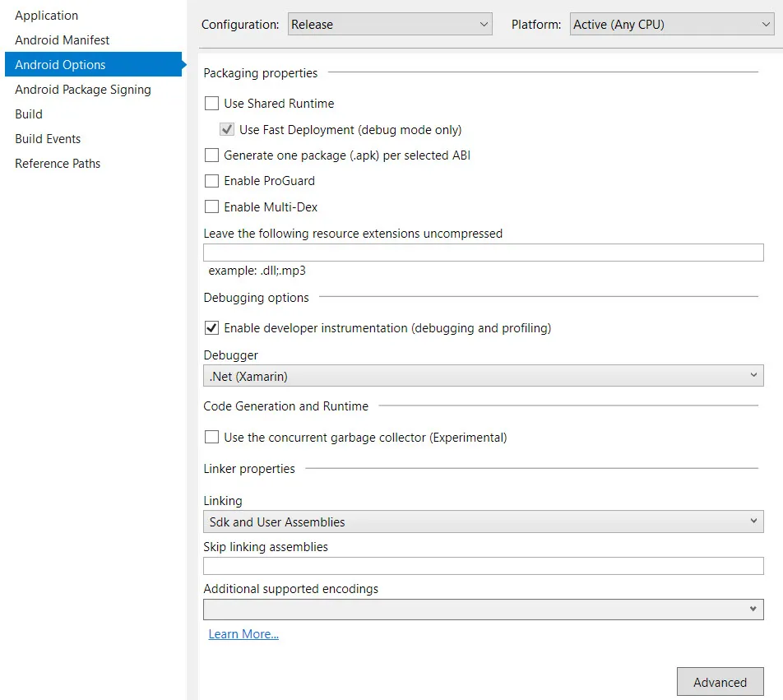The image size is (783, 700).
Task: Enable the concurrent garbage collector checkbox
Action: (x=211, y=438)
